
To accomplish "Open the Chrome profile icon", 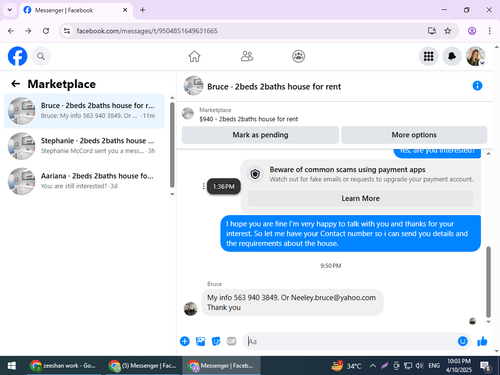I will pyautogui.click(x=472, y=31).
